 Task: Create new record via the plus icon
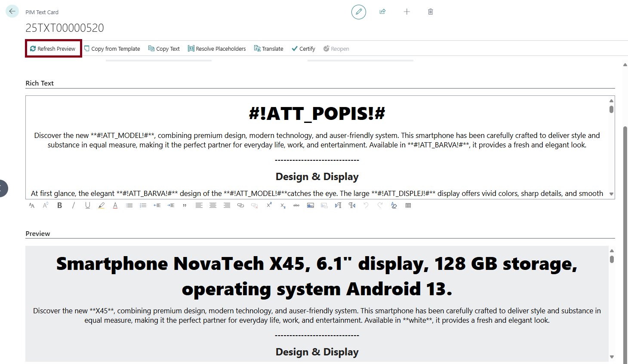pyautogui.click(x=406, y=12)
